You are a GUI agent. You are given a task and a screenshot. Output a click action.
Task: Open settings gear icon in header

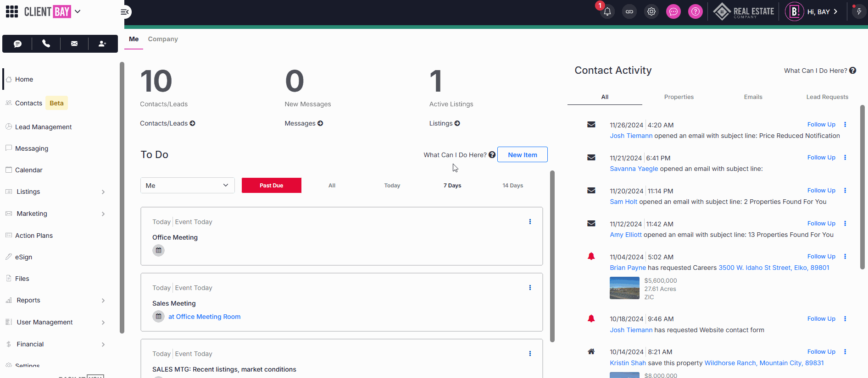[651, 12]
